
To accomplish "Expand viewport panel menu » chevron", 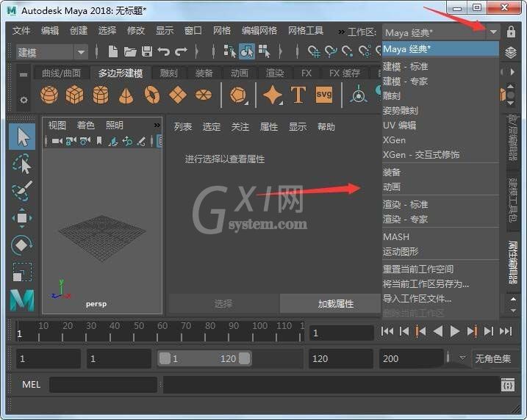I will 157,126.
